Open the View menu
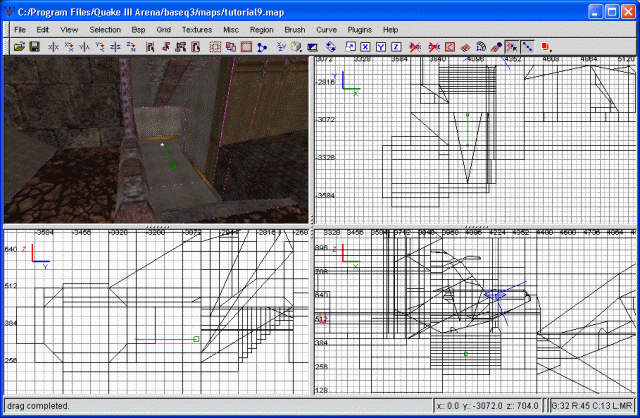The width and height of the screenshot is (640, 418). tap(69, 30)
